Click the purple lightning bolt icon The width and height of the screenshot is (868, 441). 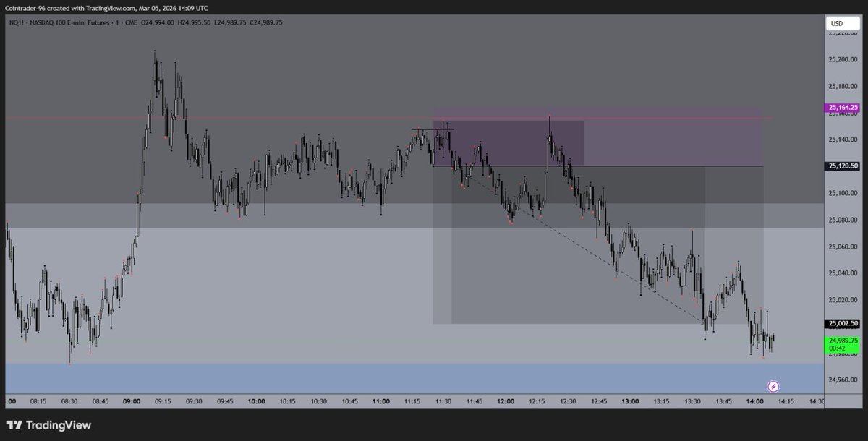773,387
